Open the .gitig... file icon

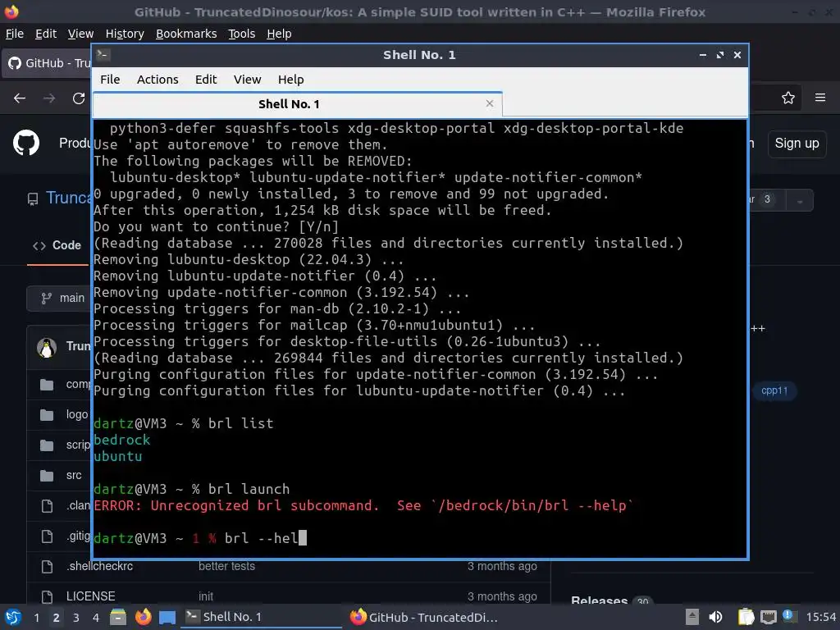[x=47, y=536]
